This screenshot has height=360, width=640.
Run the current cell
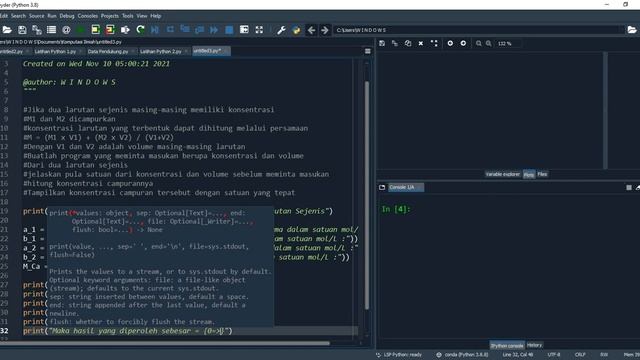click(x=96, y=30)
